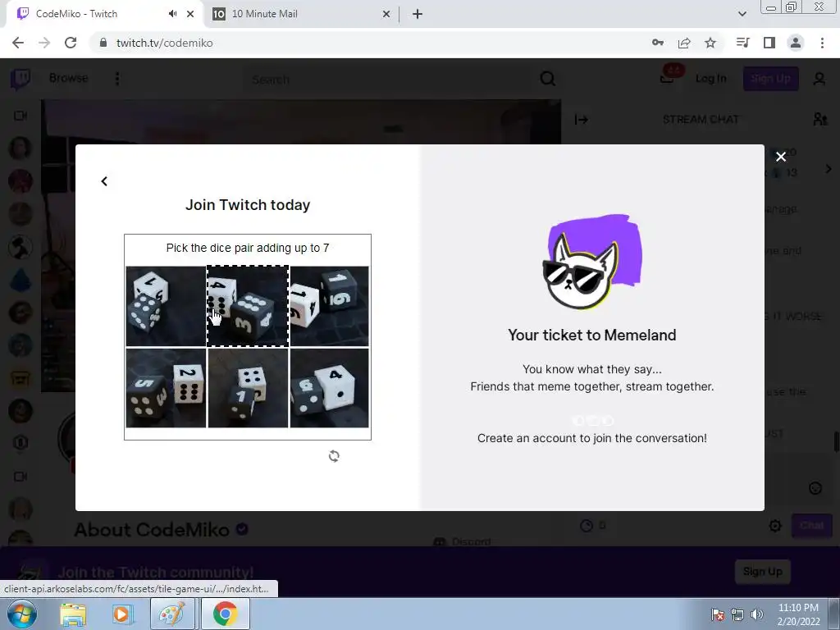Select the dice image showing 4 and 3
This screenshot has width=840, height=630.
pos(248,306)
